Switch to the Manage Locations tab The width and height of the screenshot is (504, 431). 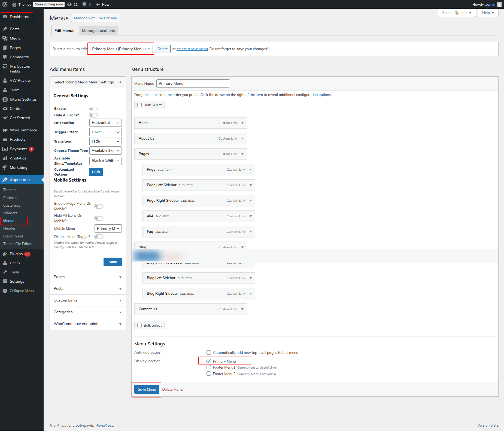pyautogui.click(x=98, y=31)
